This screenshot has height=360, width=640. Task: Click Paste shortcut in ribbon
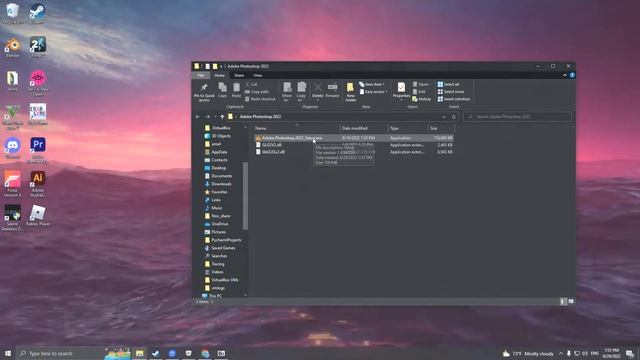point(260,99)
